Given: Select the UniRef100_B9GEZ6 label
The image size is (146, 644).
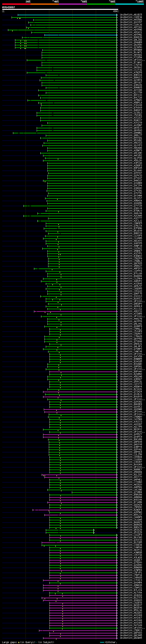Looking at the screenshot, I should (x=131, y=37).
